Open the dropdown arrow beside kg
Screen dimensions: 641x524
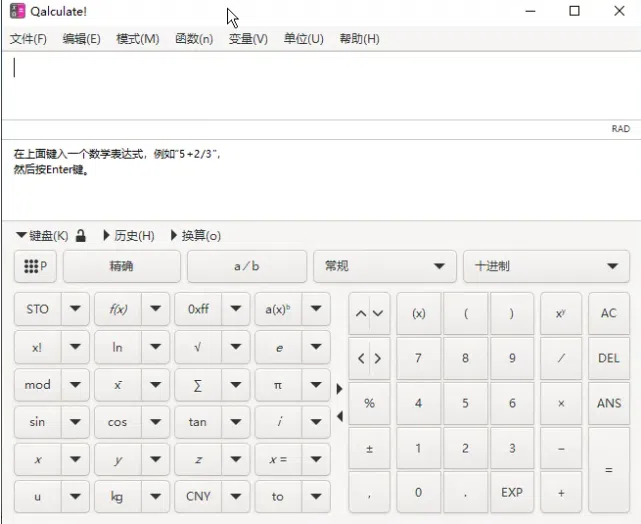[155, 496]
